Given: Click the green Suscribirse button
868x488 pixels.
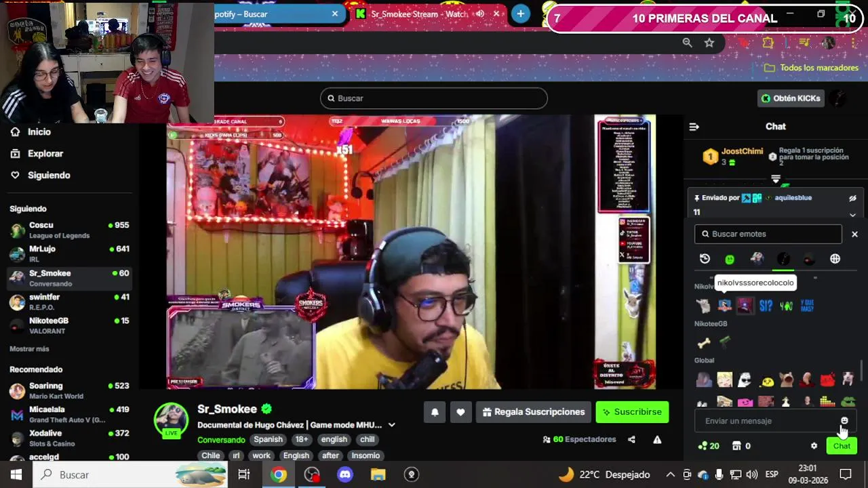Looking at the screenshot, I should [x=632, y=412].
